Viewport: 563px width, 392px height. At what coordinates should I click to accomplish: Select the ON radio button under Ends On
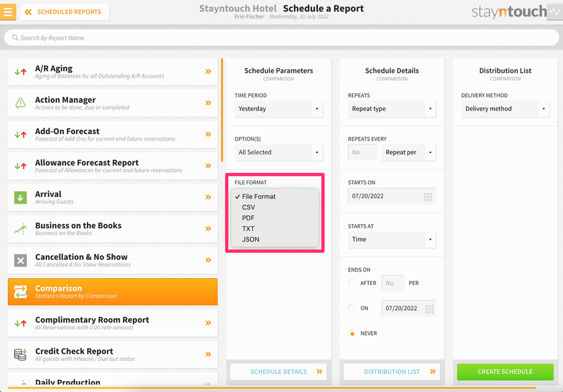(x=352, y=308)
